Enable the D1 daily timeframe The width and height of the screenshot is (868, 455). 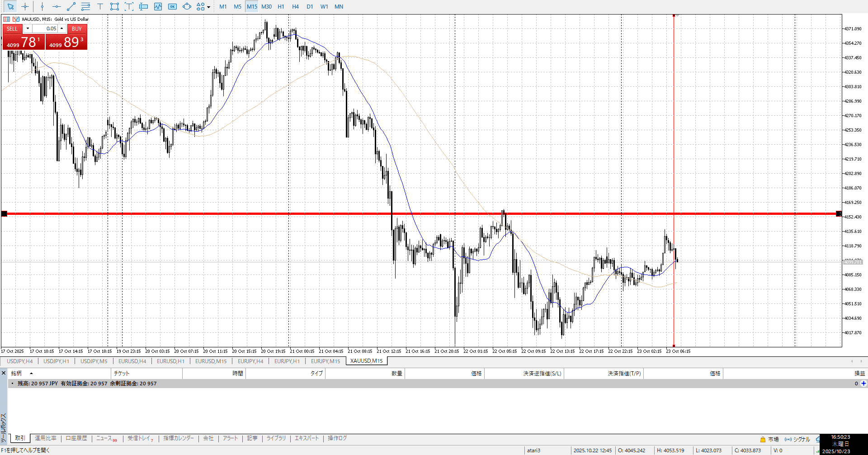pyautogui.click(x=310, y=6)
